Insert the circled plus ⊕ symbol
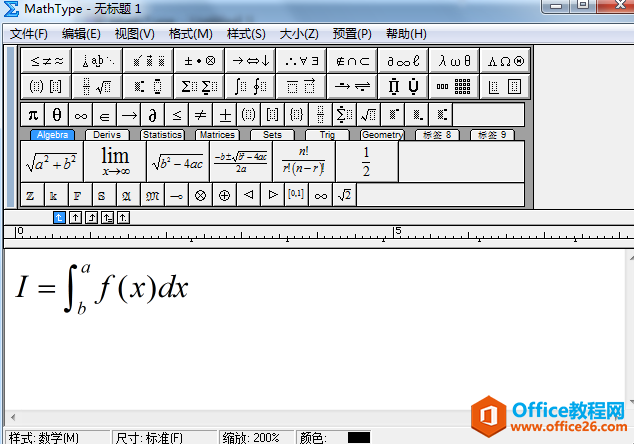The height and width of the screenshot is (444, 634). coord(224,195)
